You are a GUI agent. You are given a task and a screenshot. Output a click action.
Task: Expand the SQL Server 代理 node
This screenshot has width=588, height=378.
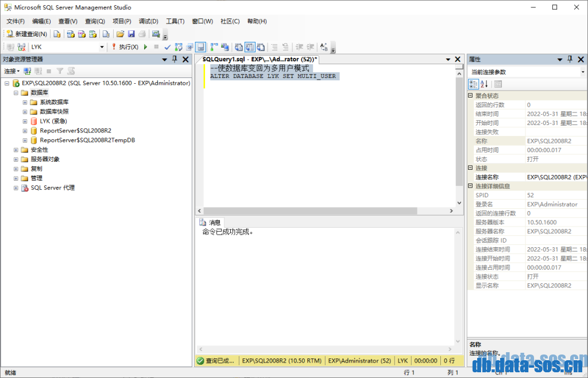(16, 188)
